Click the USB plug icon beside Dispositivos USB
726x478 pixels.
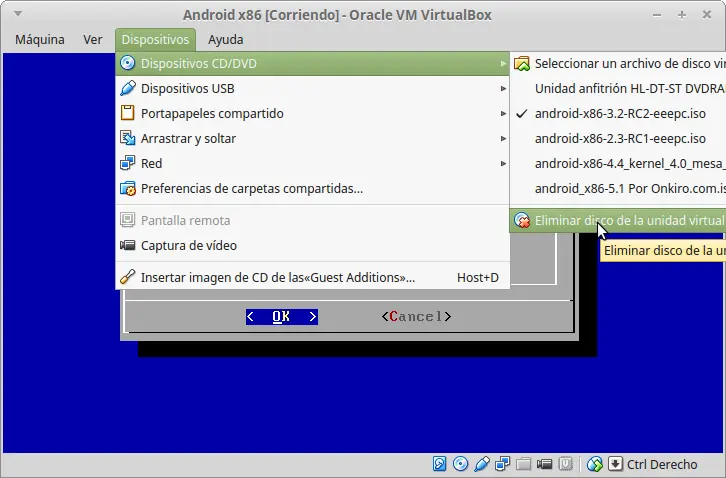[127, 88]
